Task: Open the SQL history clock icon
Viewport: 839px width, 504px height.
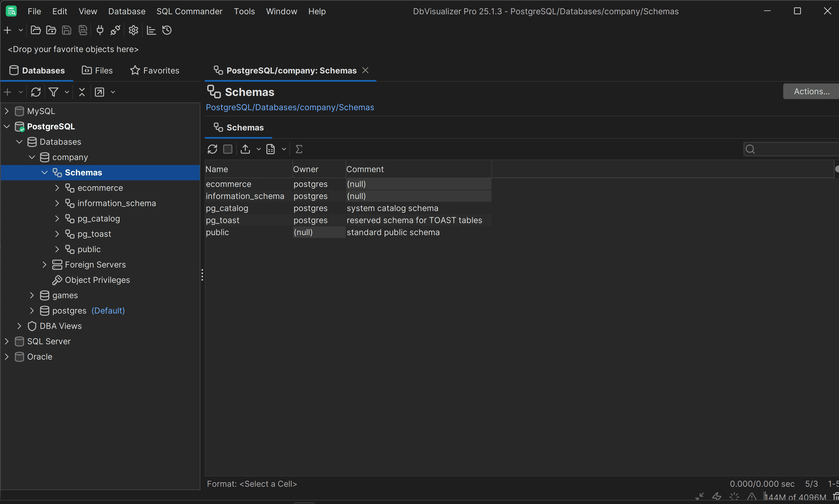Action: click(x=167, y=30)
